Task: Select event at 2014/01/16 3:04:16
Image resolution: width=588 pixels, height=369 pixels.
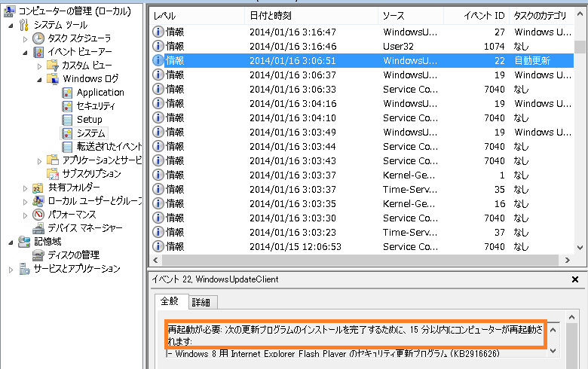Action: (x=362, y=103)
